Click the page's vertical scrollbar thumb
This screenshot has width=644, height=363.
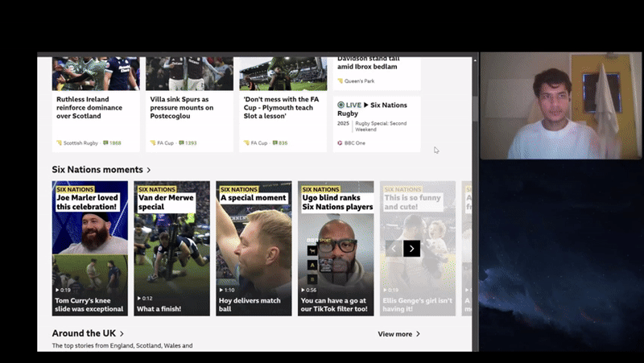click(x=475, y=109)
